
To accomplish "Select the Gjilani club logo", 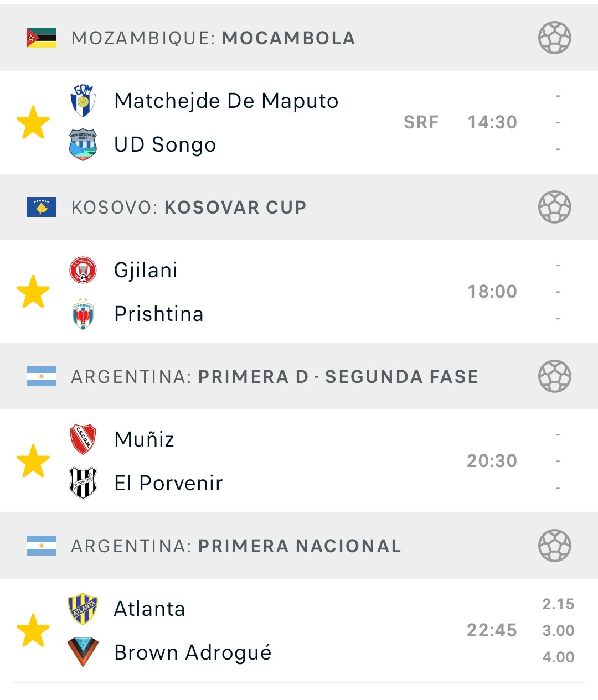I will click(x=83, y=270).
